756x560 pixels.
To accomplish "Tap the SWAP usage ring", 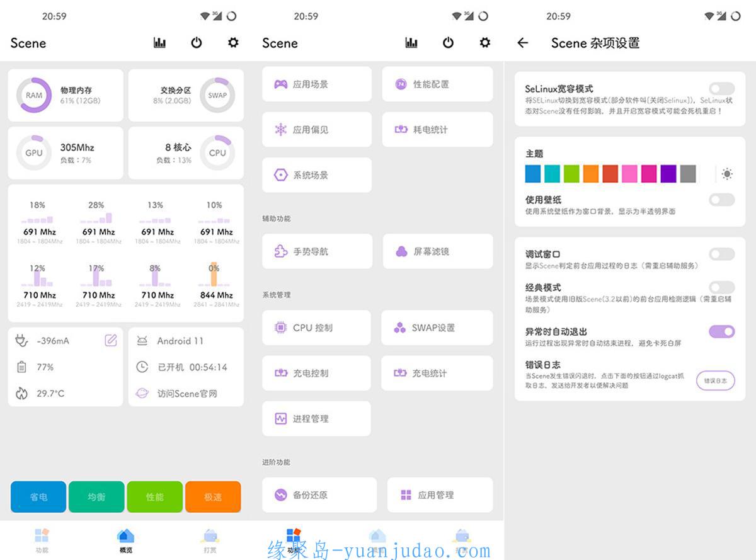I will [217, 95].
